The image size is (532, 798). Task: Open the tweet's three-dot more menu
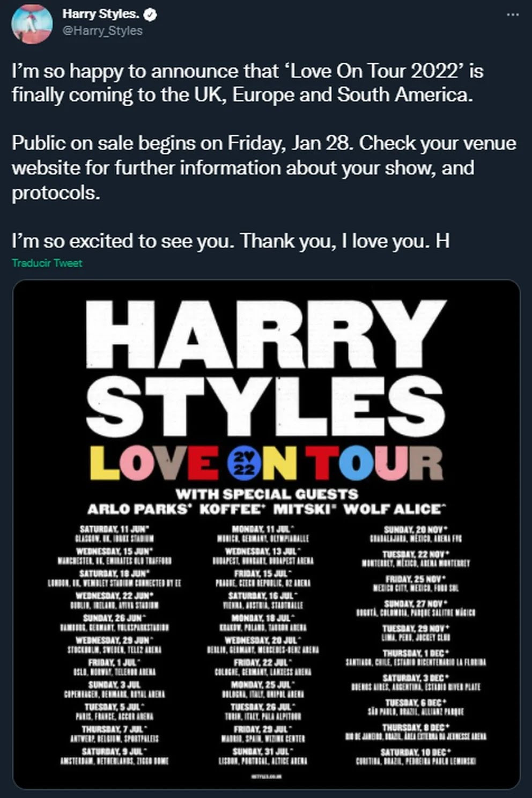click(513, 14)
